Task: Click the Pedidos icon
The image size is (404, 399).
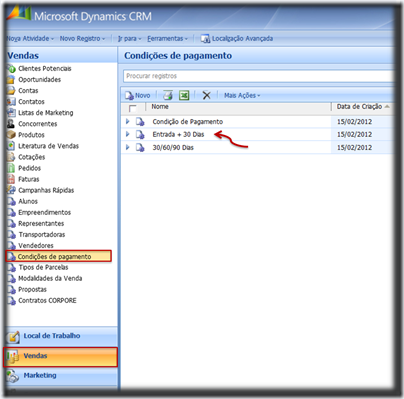Action: (11, 168)
